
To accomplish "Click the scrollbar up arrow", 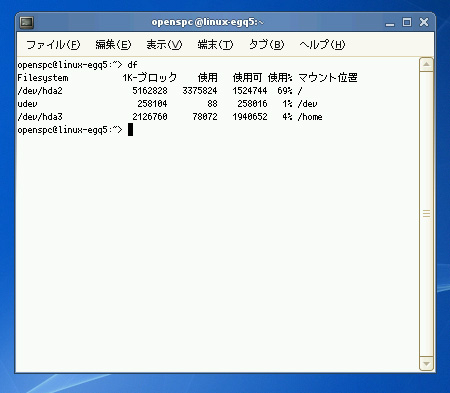I will [x=426, y=64].
